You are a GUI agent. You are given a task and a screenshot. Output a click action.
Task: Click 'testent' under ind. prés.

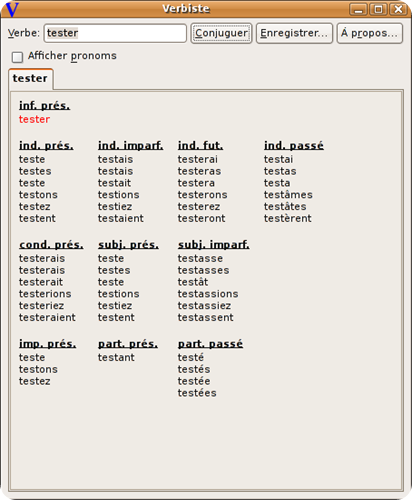pyautogui.click(x=37, y=218)
